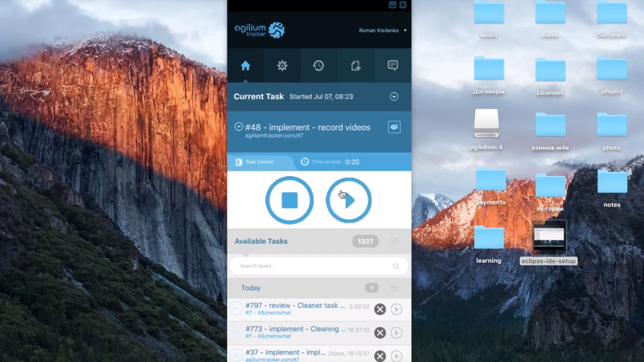Collapse the Current Task section
The image size is (644, 362).
click(394, 97)
